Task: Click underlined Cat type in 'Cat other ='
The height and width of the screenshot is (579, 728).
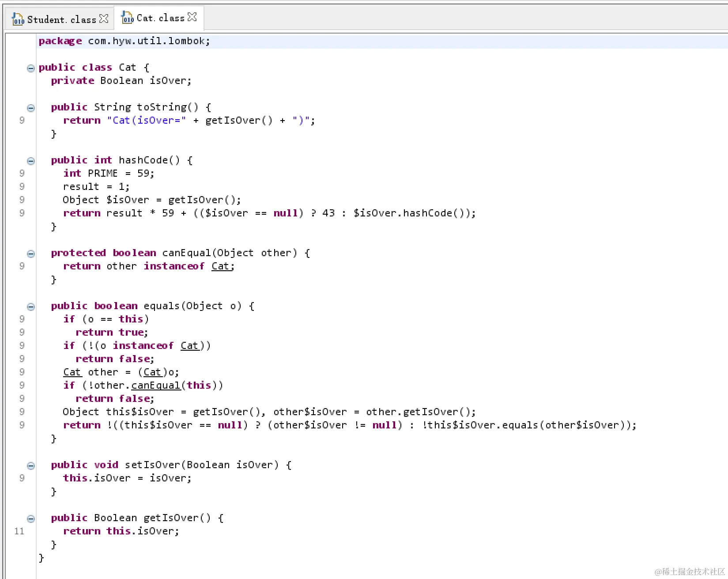Action: click(72, 372)
